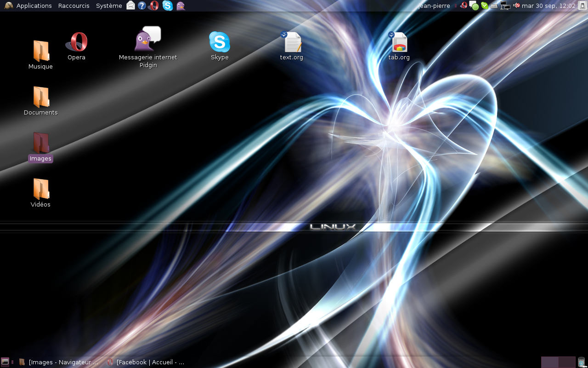Open the calendar from clock mar 30 sep
The height and width of the screenshot is (368, 588).
coord(548,6)
